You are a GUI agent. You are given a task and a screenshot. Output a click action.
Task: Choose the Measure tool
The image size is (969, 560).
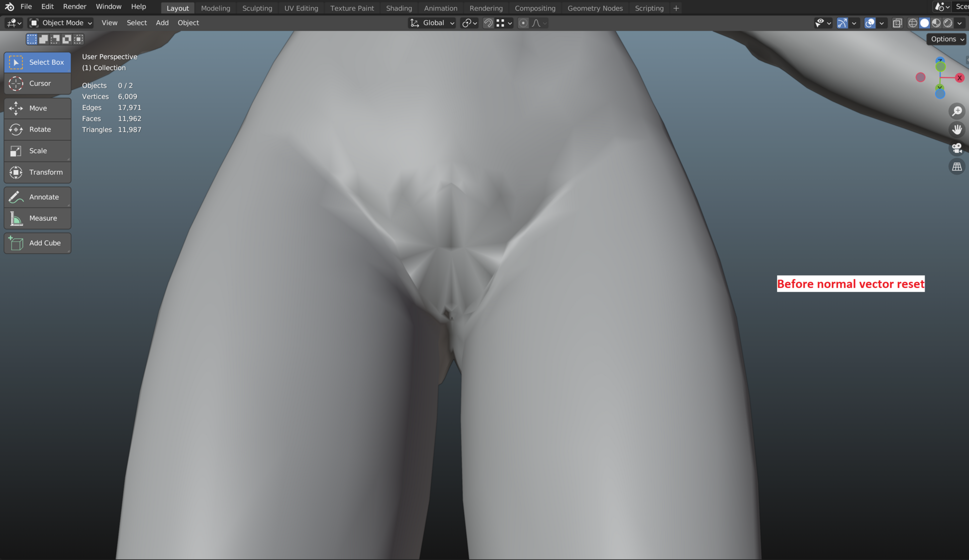tap(37, 218)
